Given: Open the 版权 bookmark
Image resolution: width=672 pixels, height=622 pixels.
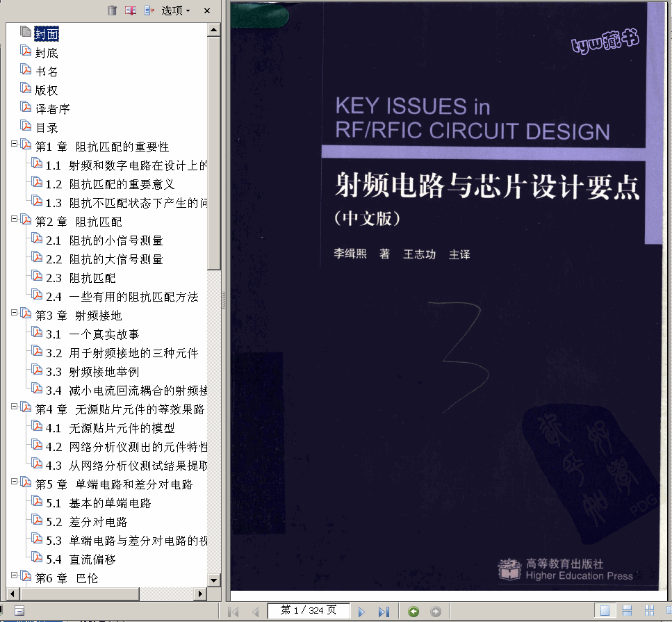Looking at the screenshot, I should (47, 90).
